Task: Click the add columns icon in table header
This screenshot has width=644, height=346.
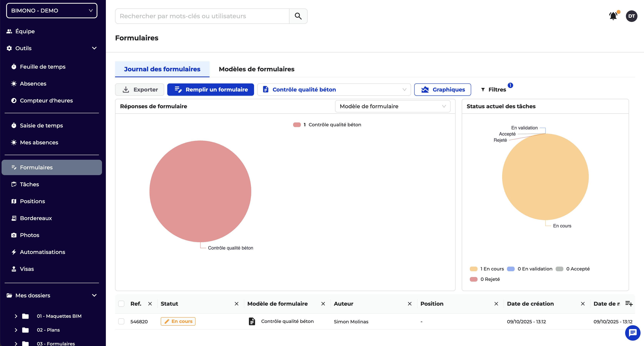Action: (x=629, y=304)
